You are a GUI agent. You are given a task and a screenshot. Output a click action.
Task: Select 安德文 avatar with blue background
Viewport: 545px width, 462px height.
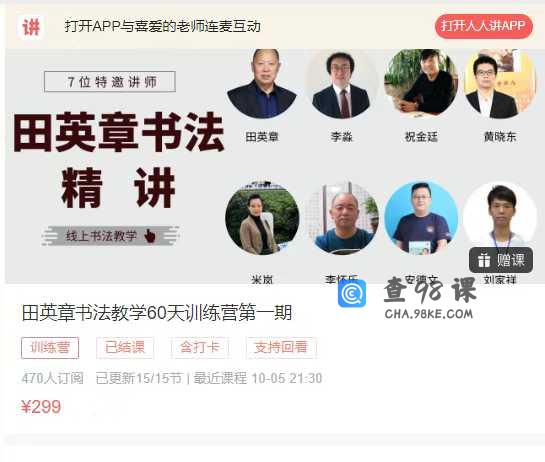click(421, 218)
